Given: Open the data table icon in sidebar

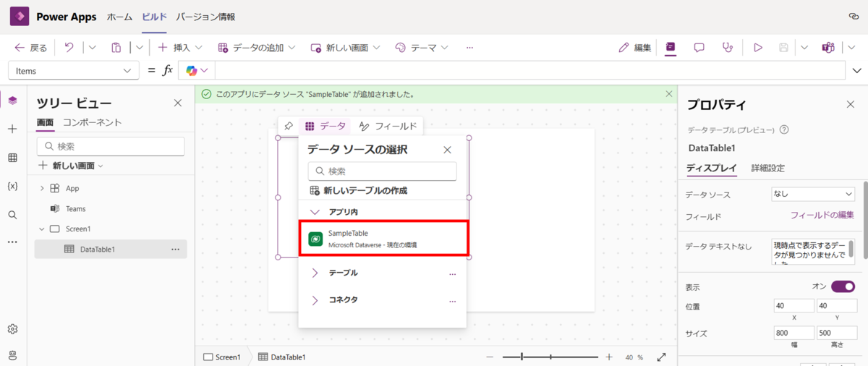Looking at the screenshot, I should 12,158.
